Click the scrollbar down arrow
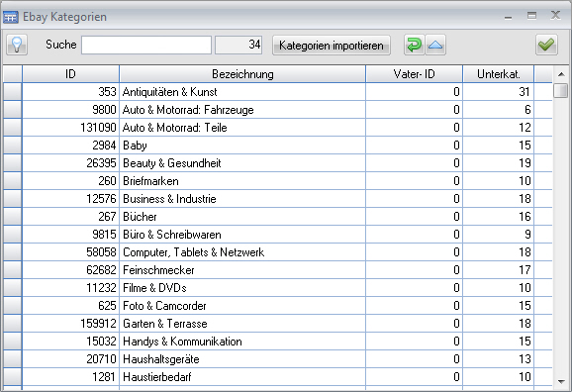Viewport: 572px width, 392px height. tap(561, 382)
